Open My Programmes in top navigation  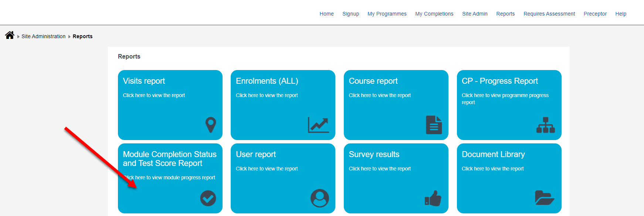387,14
